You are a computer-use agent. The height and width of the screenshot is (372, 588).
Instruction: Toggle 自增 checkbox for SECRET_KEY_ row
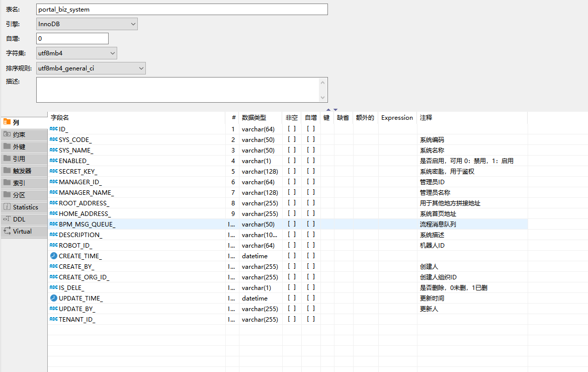click(x=311, y=171)
